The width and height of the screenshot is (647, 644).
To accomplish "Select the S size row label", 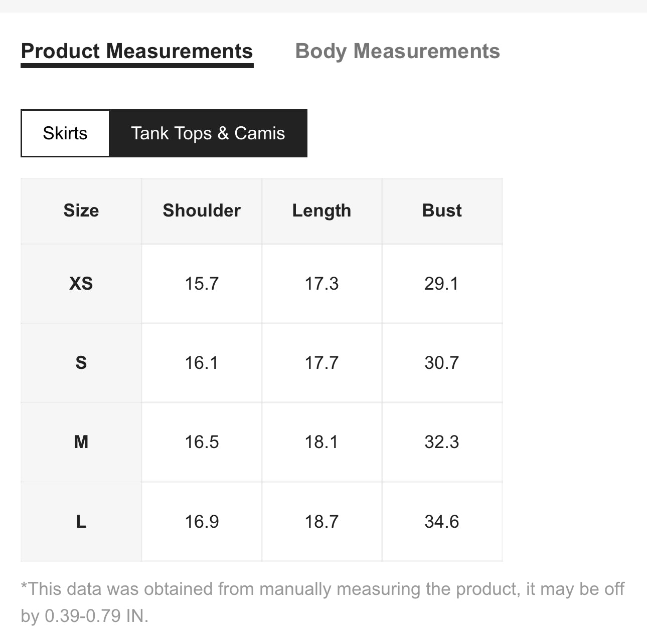I will pos(81,363).
